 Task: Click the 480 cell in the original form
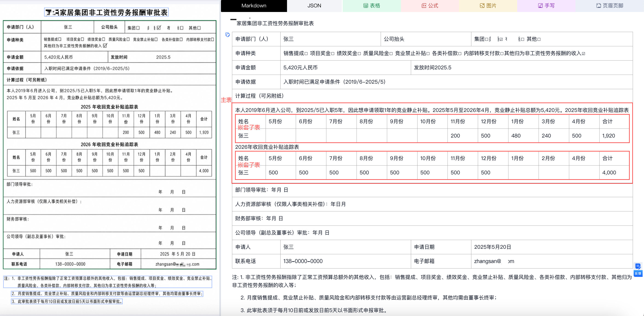157,132
